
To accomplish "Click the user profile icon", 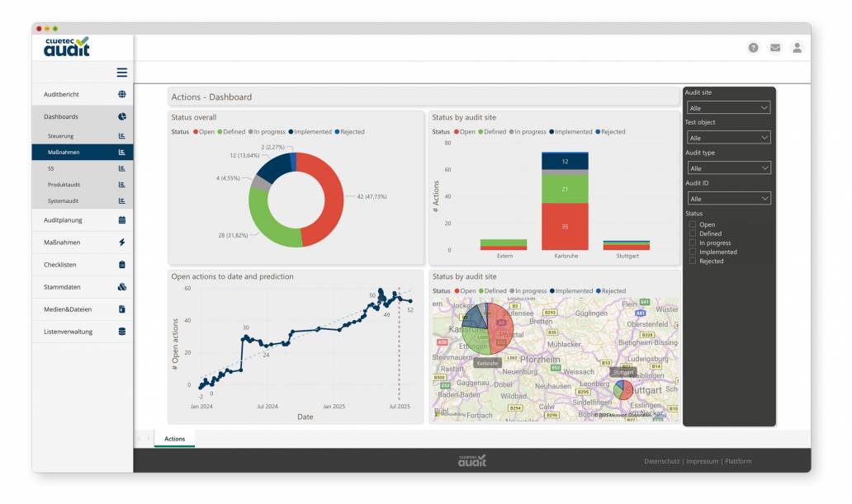I will (x=797, y=48).
